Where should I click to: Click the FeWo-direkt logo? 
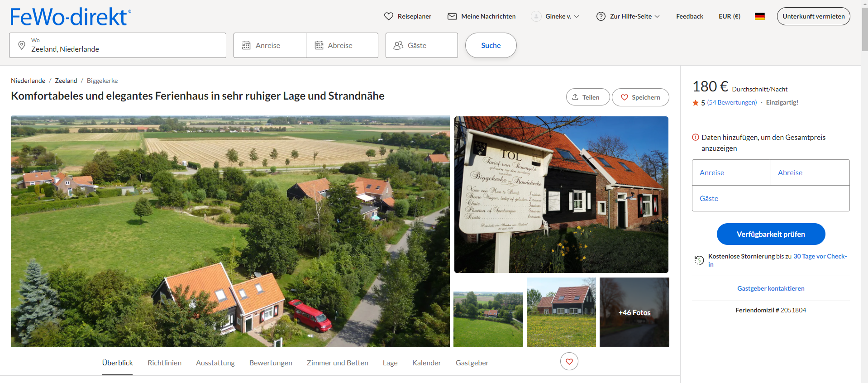(x=71, y=17)
